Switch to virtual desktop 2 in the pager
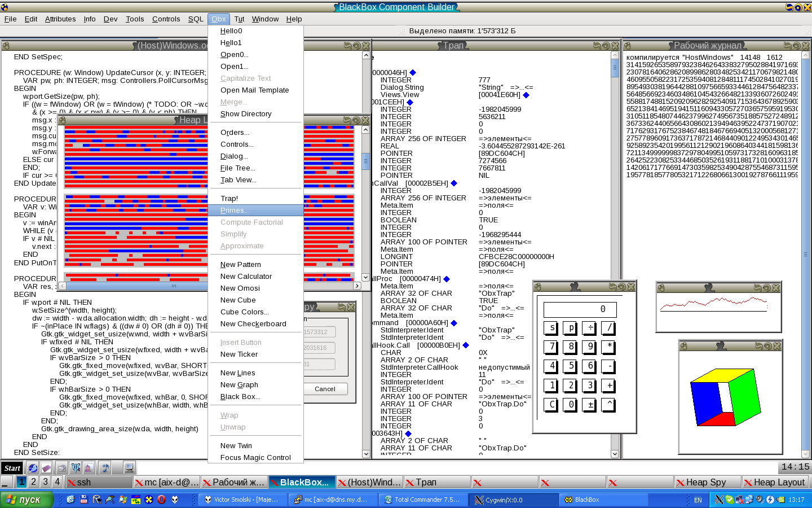Viewport: 812px width, 508px height. [33, 482]
